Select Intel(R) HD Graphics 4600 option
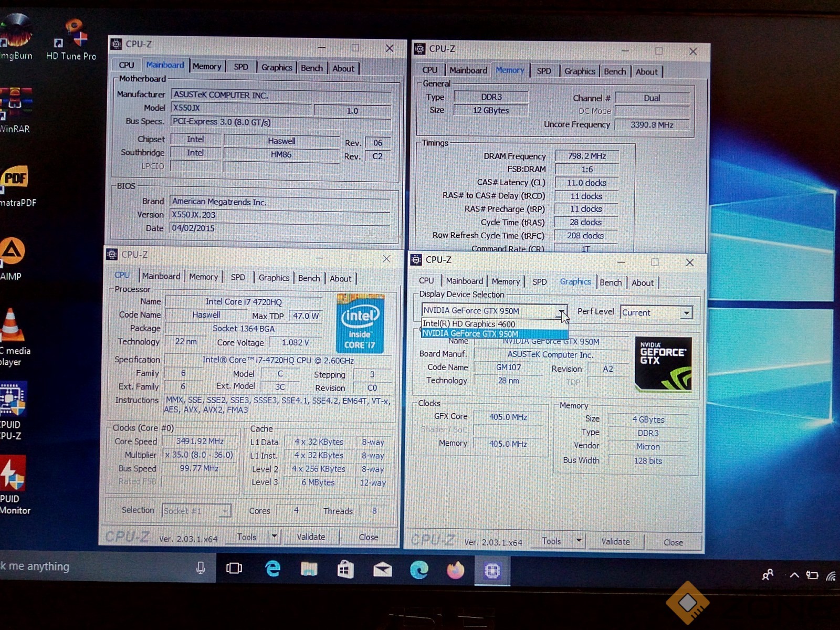 (x=469, y=324)
